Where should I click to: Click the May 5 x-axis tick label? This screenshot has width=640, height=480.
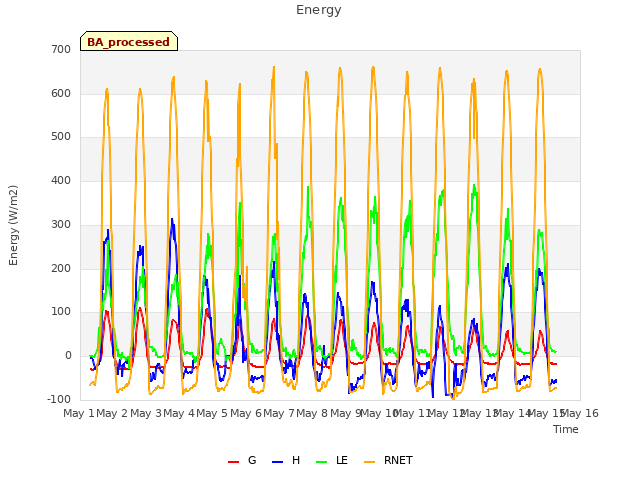point(212,413)
